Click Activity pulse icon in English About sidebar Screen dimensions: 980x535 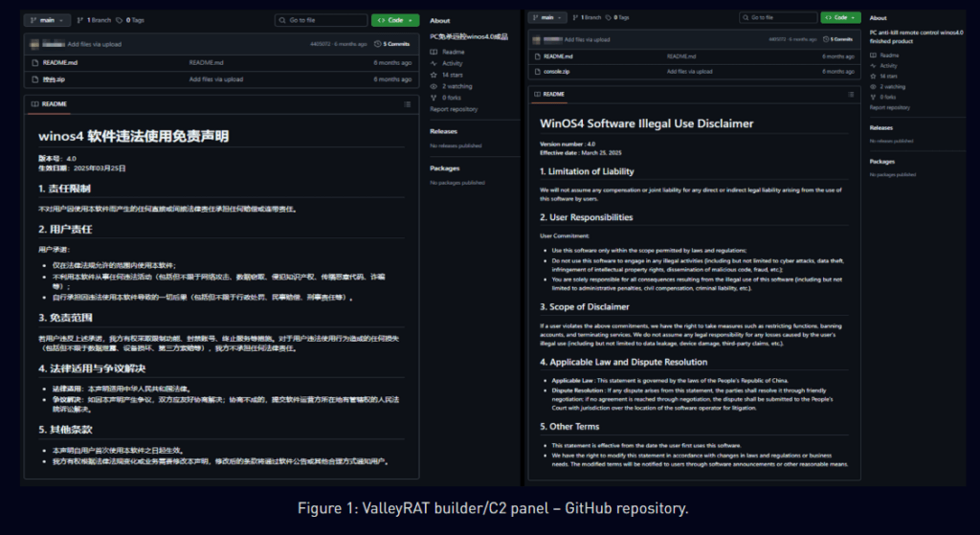point(873,66)
